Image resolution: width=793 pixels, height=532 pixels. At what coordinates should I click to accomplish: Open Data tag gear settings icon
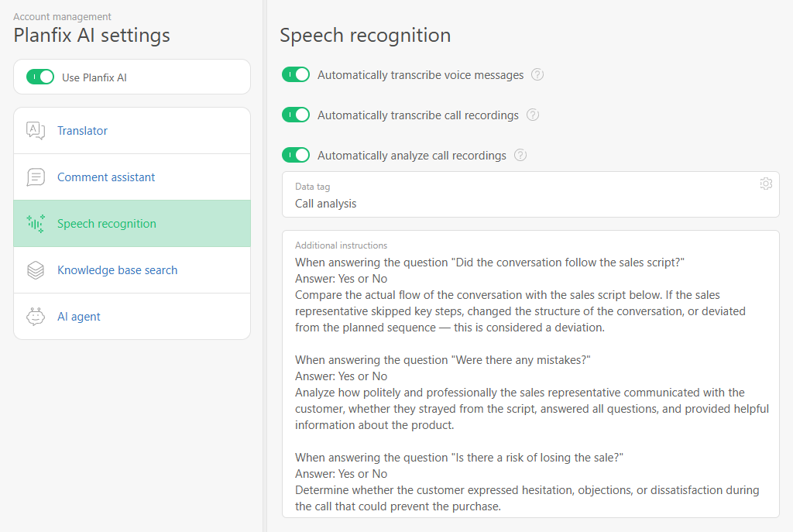click(766, 184)
